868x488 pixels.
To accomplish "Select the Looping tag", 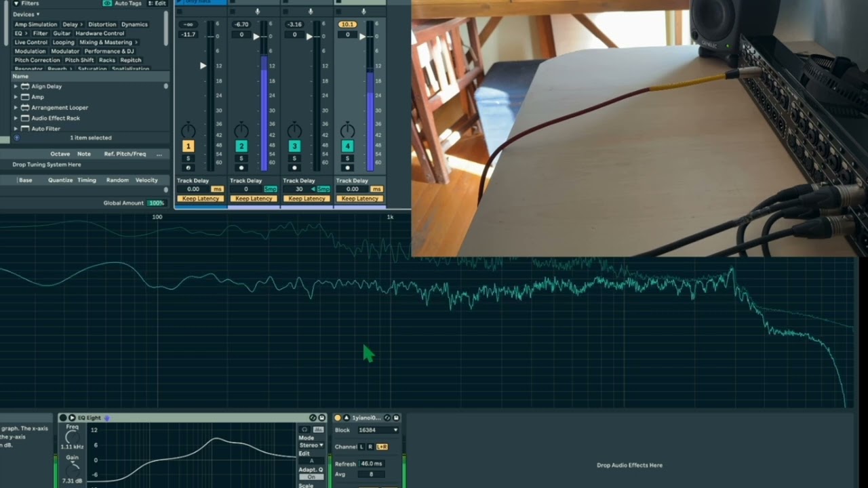I will pos(64,42).
